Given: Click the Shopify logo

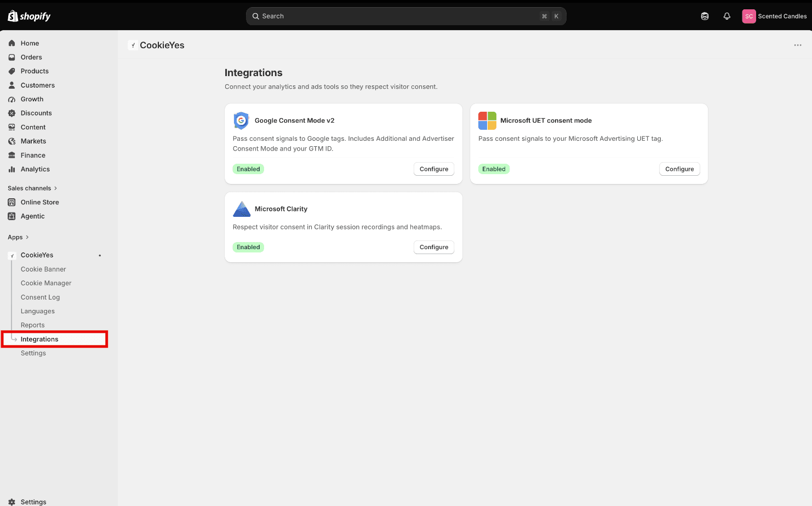Looking at the screenshot, I should [x=29, y=16].
